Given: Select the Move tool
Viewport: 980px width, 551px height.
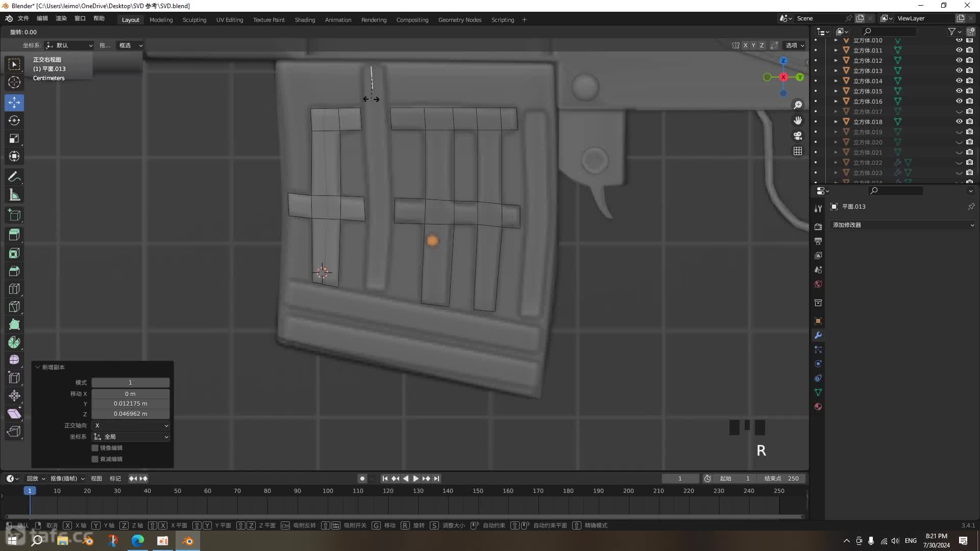Looking at the screenshot, I should [x=14, y=103].
